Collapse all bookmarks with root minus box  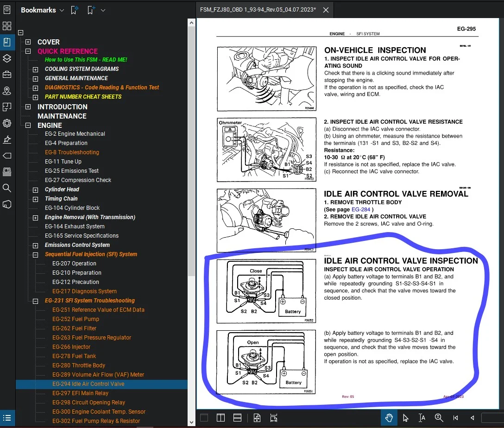pyautogui.click(x=20, y=32)
